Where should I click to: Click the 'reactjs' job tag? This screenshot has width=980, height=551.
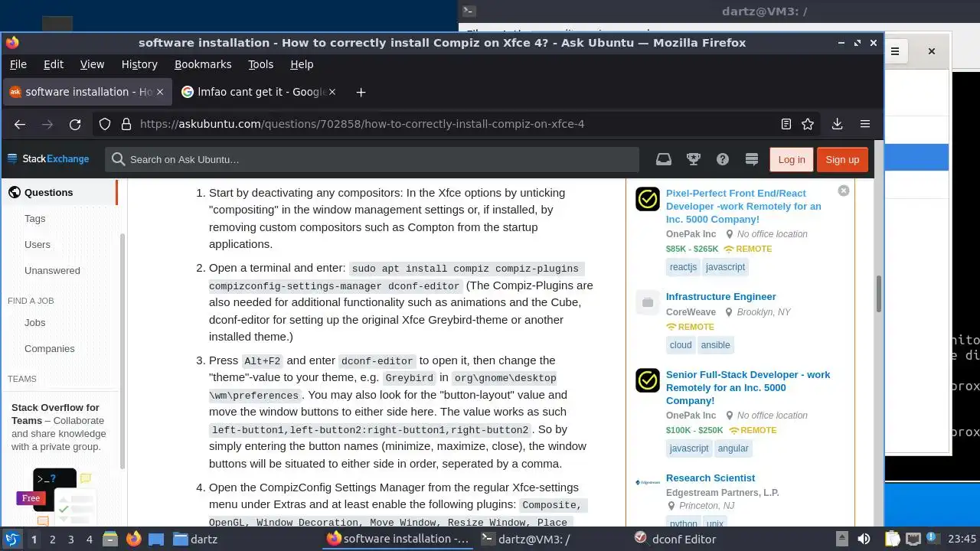pyautogui.click(x=683, y=267)
